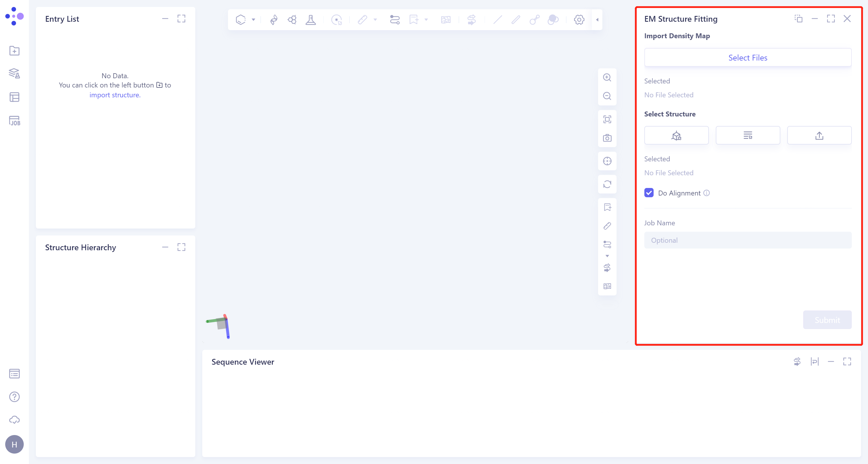Viewport: 868px width, 464px height.
Task: Open the bookmark dropdown in the toolbar
Action: pos(426,20)
